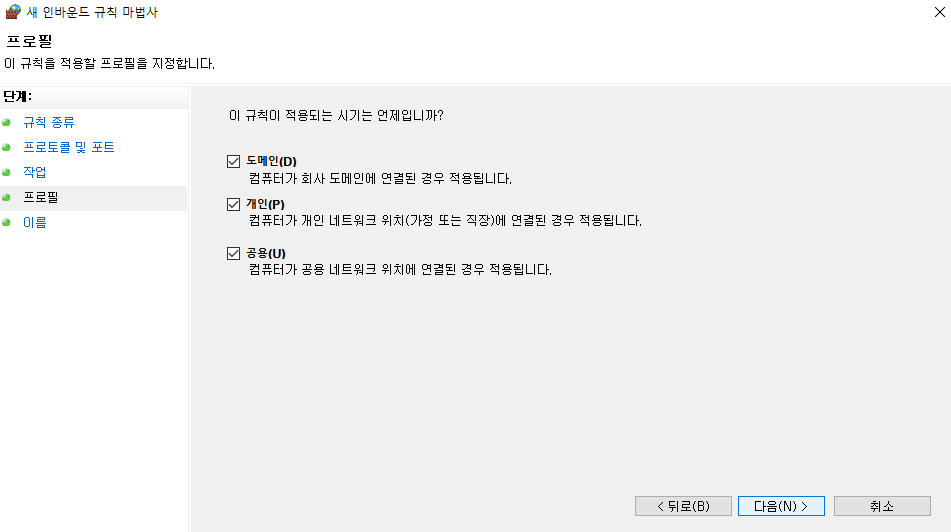
Task: Click the green bullet beside 규칙 종류
Action: point(7,123)
